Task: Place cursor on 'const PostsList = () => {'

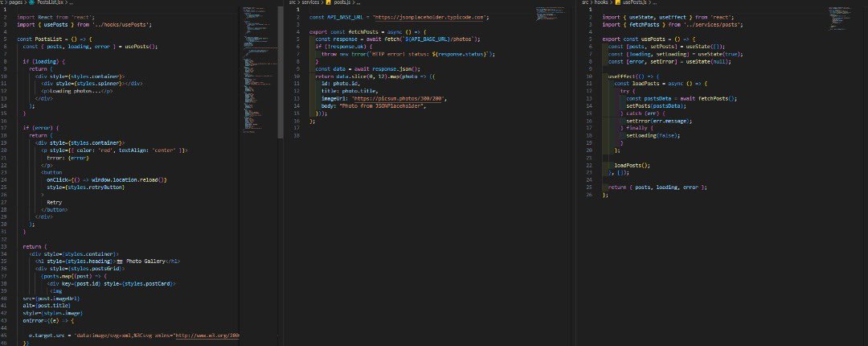Action: click(55, 39)
